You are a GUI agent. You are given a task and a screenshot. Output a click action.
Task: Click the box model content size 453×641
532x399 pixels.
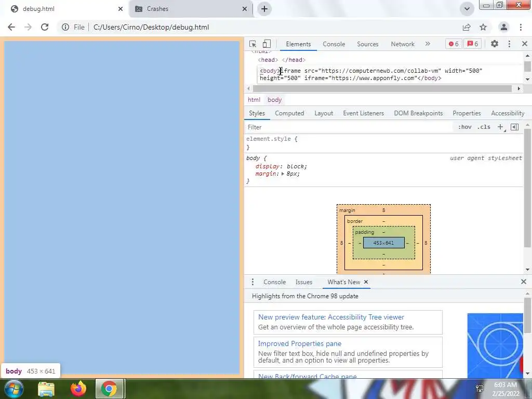click(383, 243)
